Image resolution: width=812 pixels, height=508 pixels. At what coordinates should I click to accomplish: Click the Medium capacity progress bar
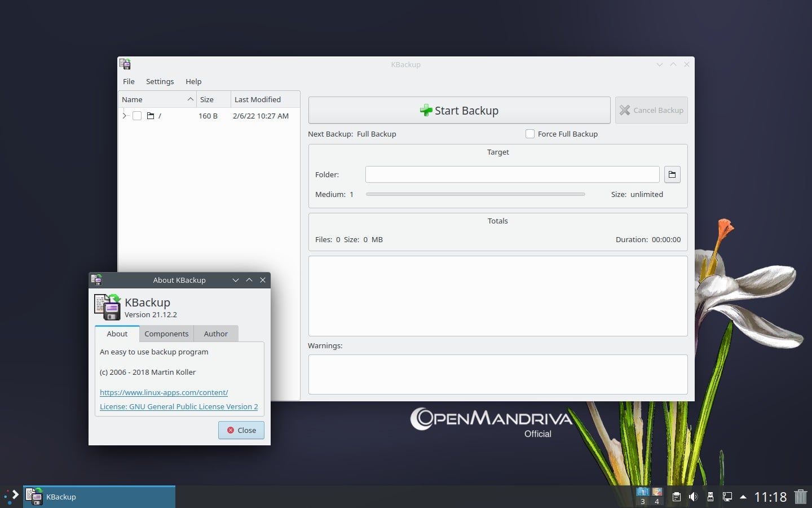coord(475,194)
